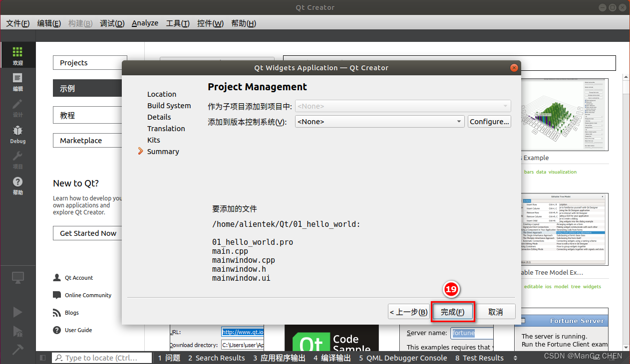630x364 pixels.
Task: Click Get Started Now button
Action: point(88,233)
